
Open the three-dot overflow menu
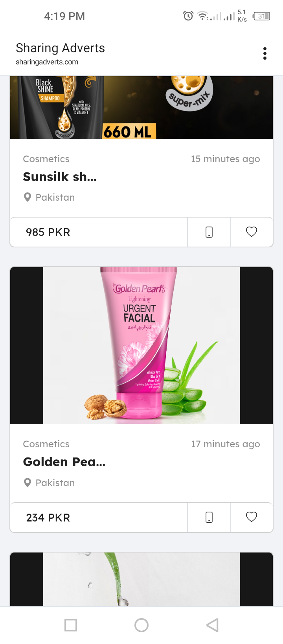(x=265, y=53)
